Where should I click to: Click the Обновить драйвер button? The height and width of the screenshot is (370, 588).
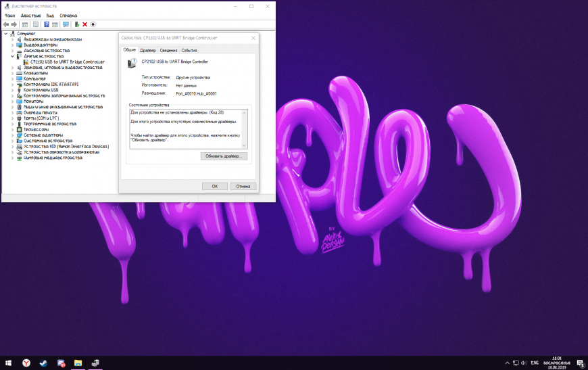224,156
